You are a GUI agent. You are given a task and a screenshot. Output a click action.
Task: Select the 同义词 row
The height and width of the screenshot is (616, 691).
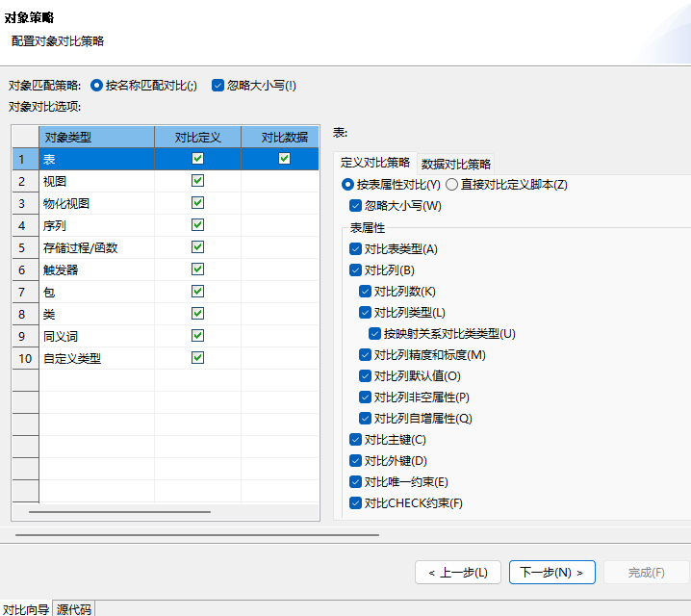[x=166, y=336]
